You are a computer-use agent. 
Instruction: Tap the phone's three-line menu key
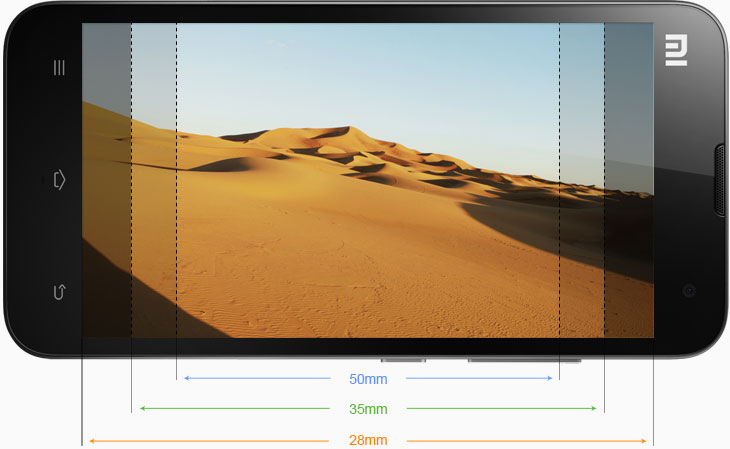tap(59, 68)
